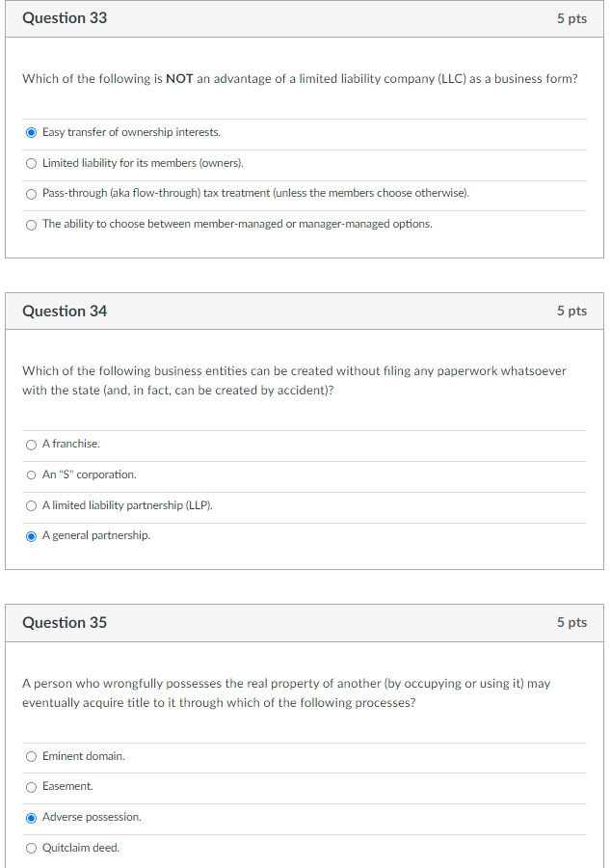This screenshot has width=610, height=868.
Task: Select the "Pass-through (aka flow-through) tax treatment" answer
Action: 31,193
